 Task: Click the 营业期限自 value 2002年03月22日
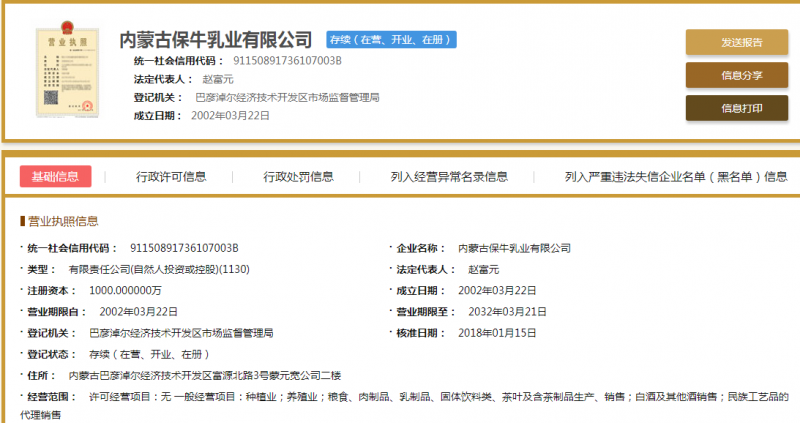pos(139,312)
